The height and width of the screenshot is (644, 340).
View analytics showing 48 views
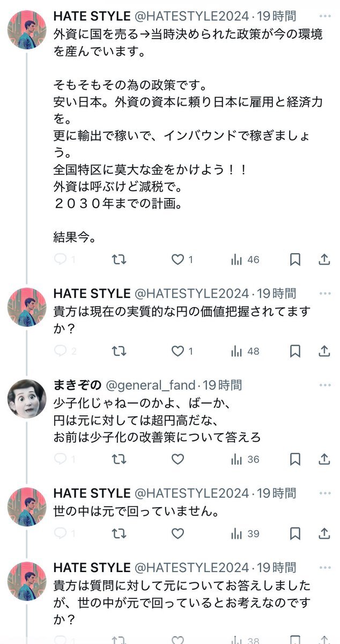click(x=245, y=351)
